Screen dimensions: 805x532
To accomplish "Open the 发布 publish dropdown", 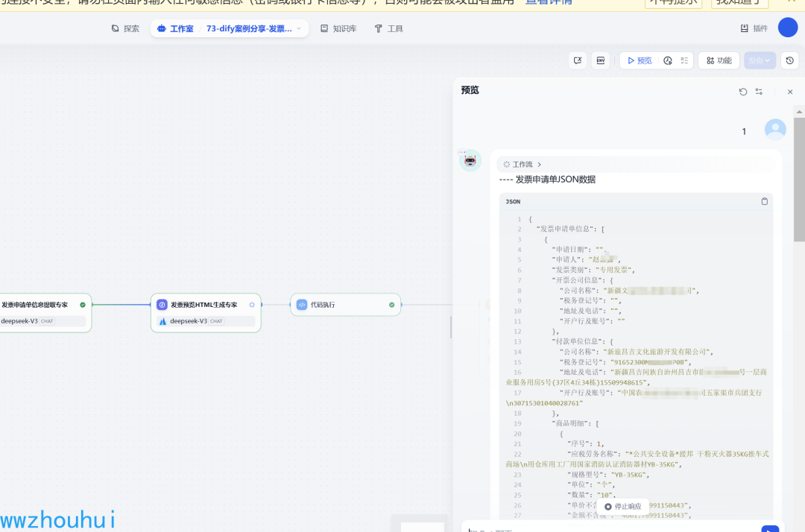I will [760, 60].
